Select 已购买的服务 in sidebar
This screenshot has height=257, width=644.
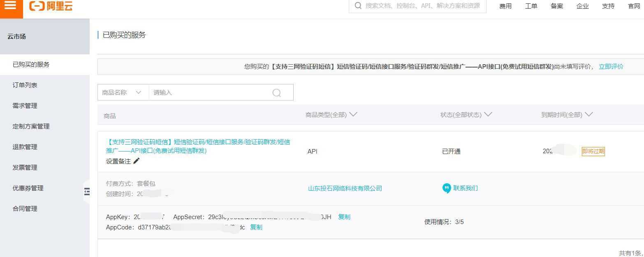click(x=45, y=65)
